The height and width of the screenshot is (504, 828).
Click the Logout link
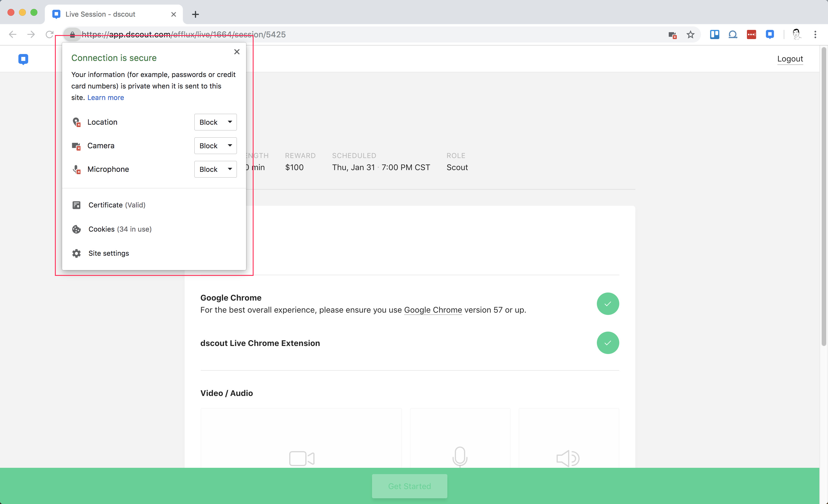pyautogui.click(x=790, y=59)
